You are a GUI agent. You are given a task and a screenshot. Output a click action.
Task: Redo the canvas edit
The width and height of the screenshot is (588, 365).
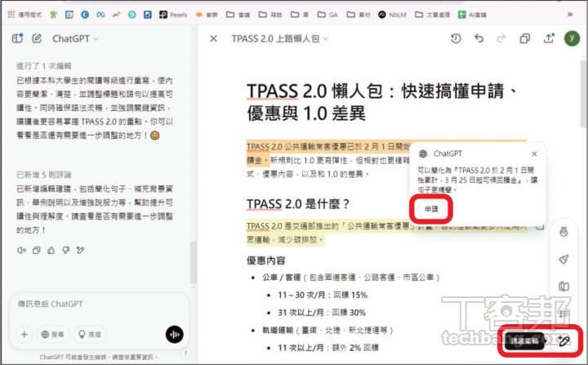[x=501, y=38]
